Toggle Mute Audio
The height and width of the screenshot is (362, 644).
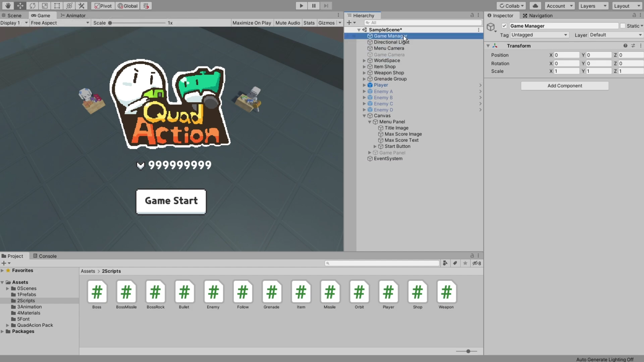287,23
